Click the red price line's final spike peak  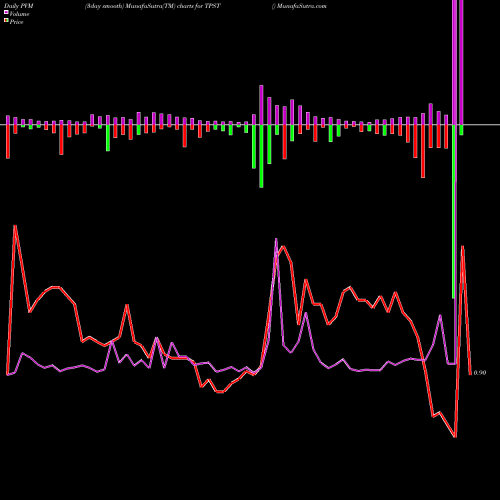point(463,246)
